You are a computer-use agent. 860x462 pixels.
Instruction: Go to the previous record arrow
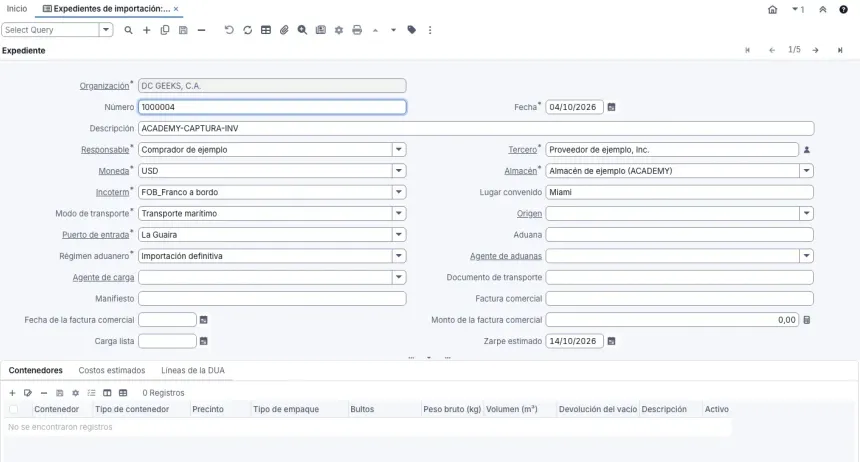(x=772, y=50)
